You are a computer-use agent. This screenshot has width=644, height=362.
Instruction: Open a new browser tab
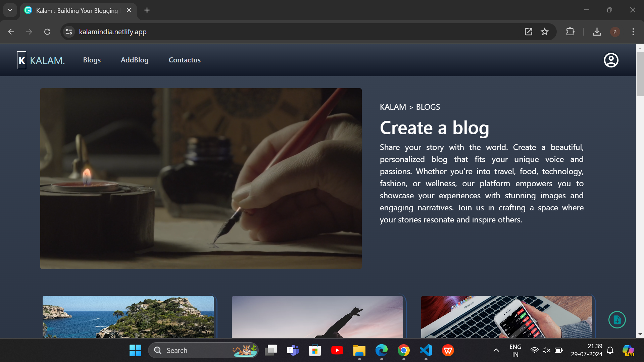click(x=147, y=10)
